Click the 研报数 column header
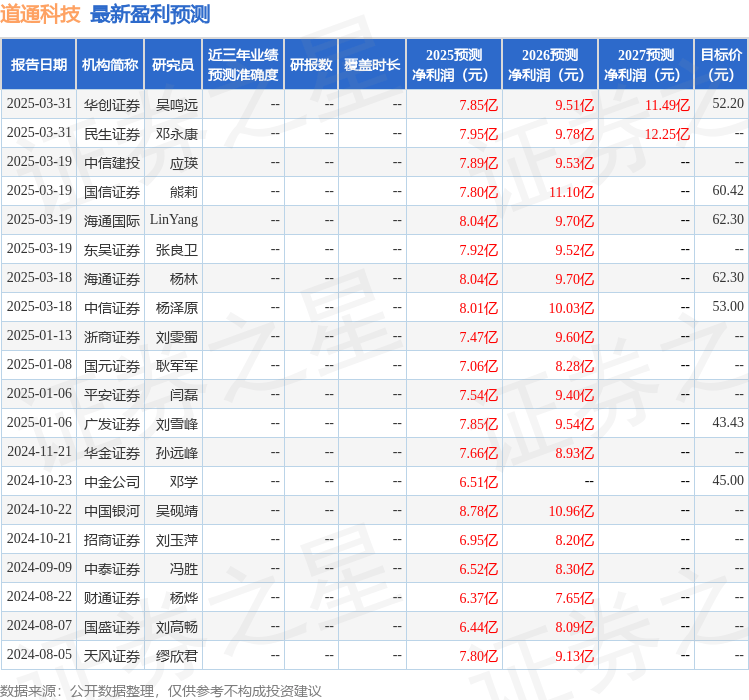Viewport: 749px width, 700px height. click(311, 65)
